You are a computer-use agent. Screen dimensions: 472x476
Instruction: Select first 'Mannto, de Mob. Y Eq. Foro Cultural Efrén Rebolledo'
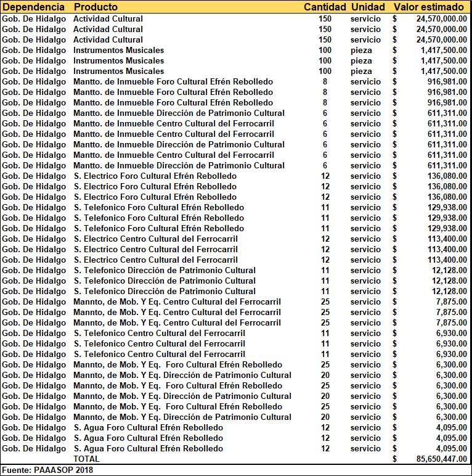click(177, 364)
